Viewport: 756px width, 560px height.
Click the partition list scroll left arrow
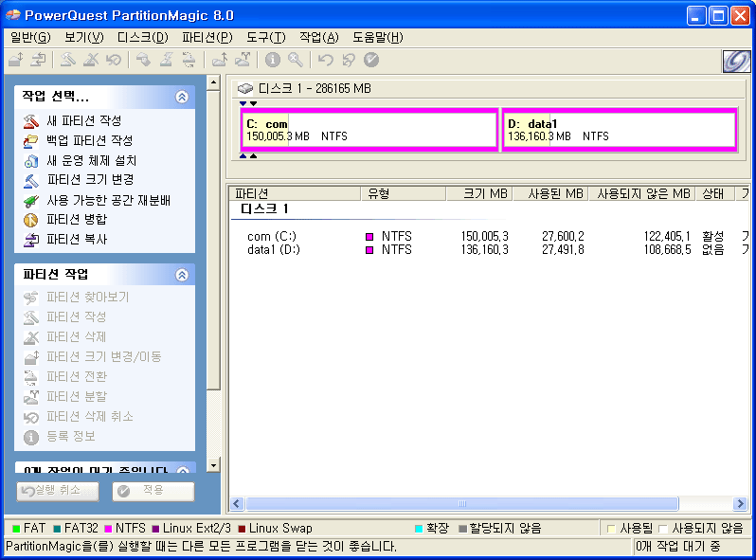click(236, 504)
